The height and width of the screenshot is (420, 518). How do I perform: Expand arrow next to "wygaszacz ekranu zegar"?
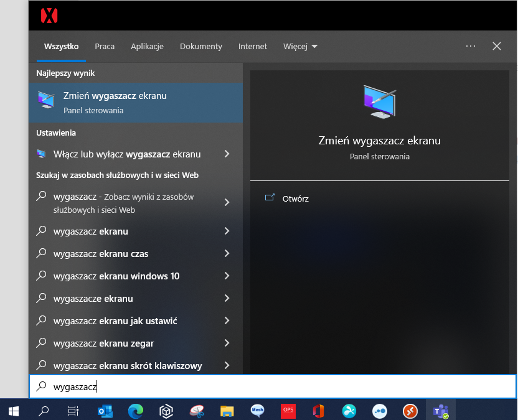[227, 343]
